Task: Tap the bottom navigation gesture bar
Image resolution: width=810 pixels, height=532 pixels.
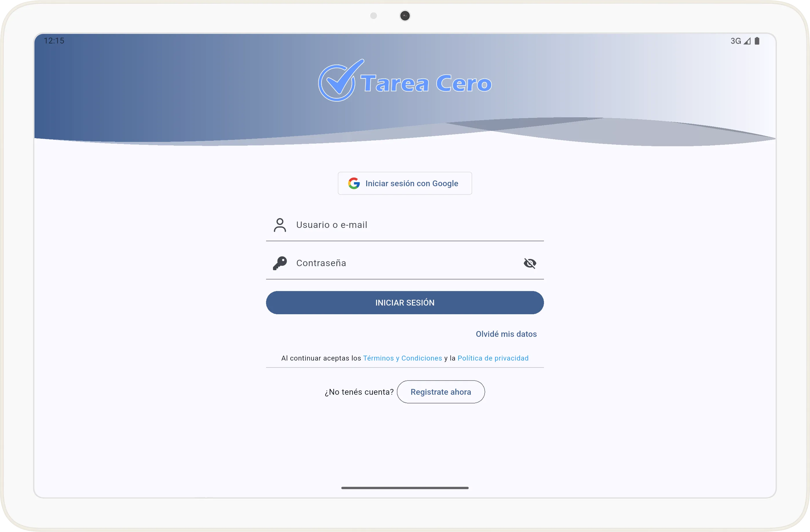Action: 405,488
